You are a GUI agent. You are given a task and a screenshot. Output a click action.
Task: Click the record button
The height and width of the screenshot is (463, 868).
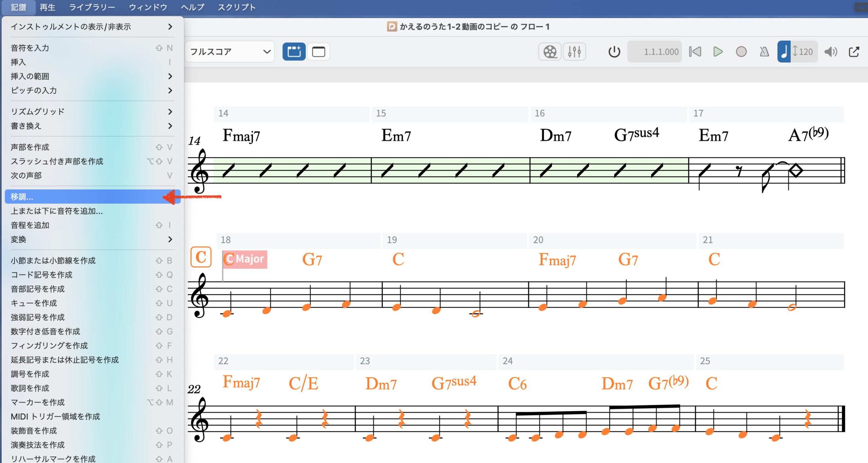[741, 52]
